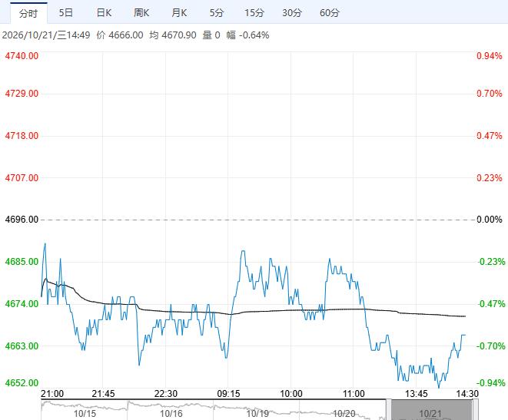Click the 0.94% top percent label
Viewport: 508px width, 420px height.
click(490, 55)
